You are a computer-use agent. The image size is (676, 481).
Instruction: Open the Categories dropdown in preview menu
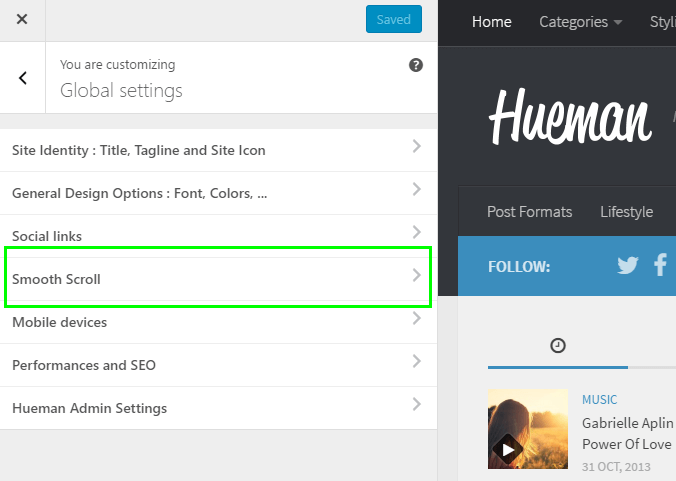point(581,22)
